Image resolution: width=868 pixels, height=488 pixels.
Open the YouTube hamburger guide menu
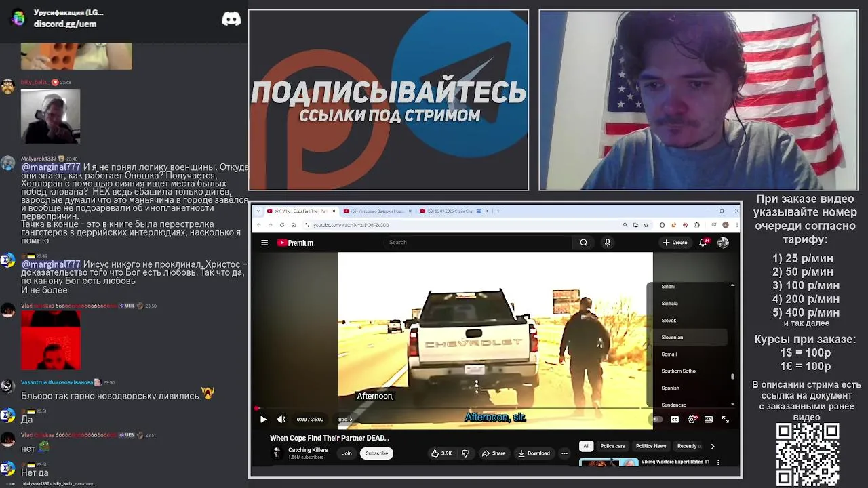264,243
